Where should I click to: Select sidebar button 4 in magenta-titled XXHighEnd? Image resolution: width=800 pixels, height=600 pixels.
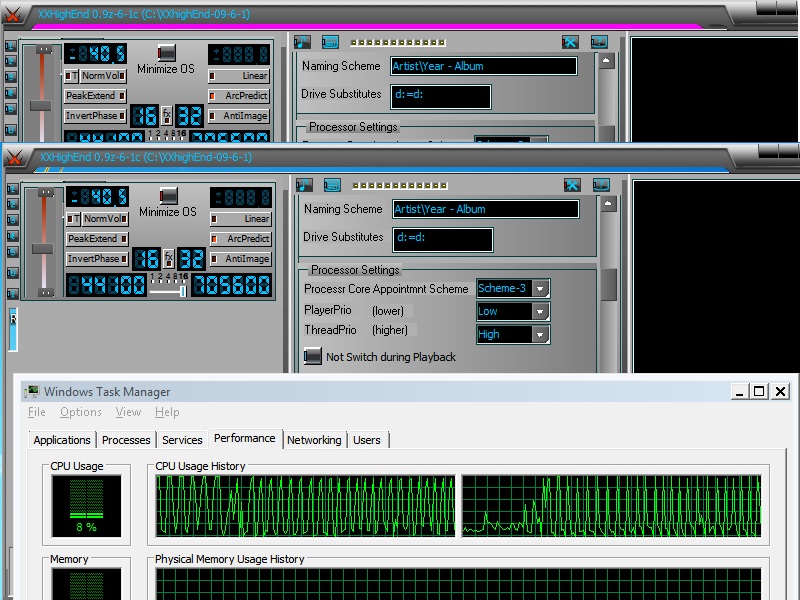[11, 93]
